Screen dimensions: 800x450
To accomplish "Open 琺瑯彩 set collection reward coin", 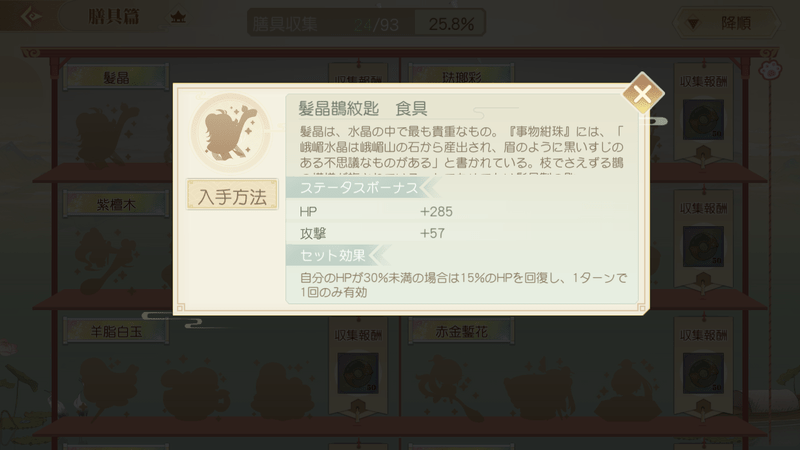I will click(703, 120).
